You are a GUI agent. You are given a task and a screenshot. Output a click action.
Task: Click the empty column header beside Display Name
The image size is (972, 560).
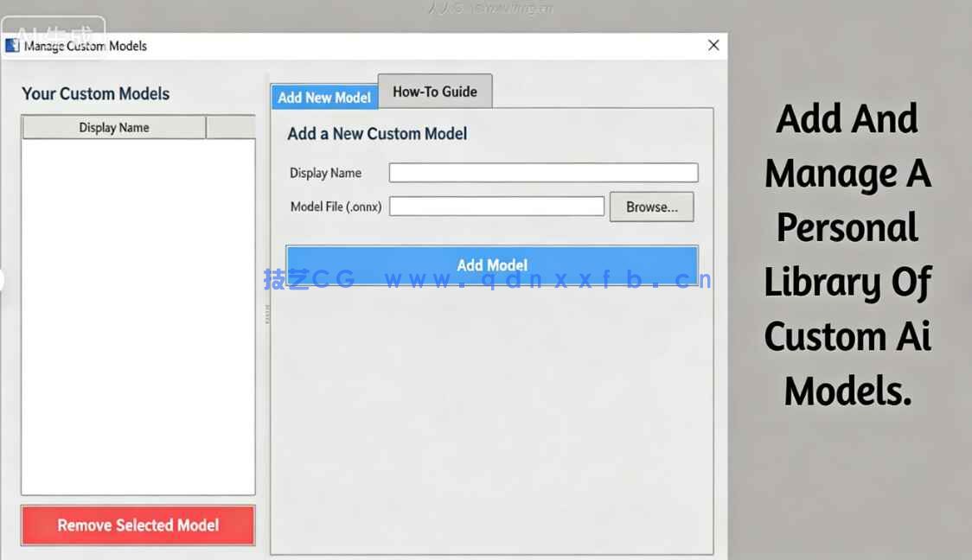point(232,127)
